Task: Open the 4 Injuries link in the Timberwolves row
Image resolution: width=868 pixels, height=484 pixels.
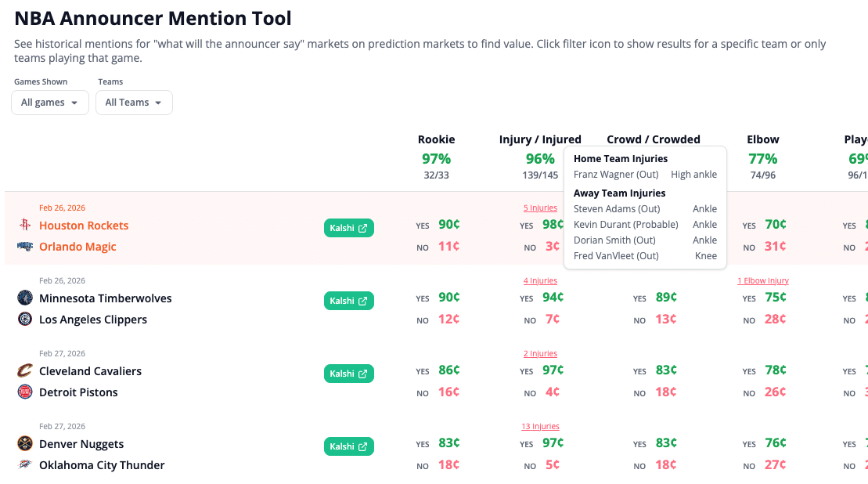Action: point(540,280)
